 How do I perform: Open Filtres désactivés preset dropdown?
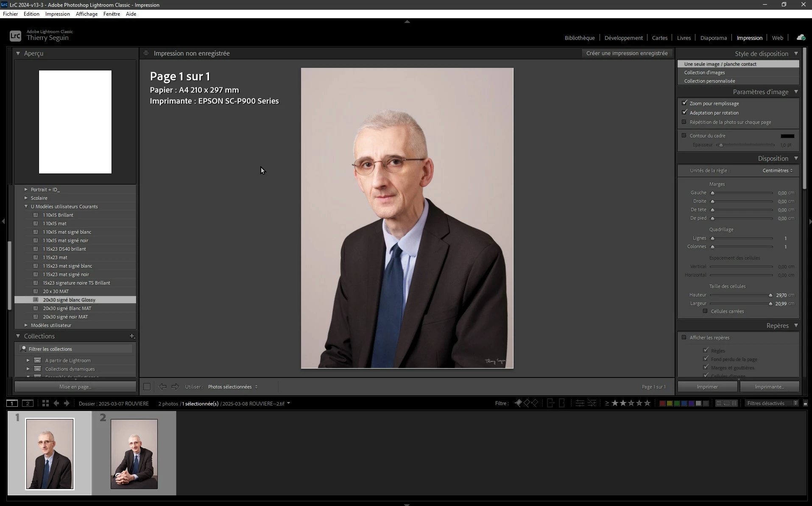point(772,403)
